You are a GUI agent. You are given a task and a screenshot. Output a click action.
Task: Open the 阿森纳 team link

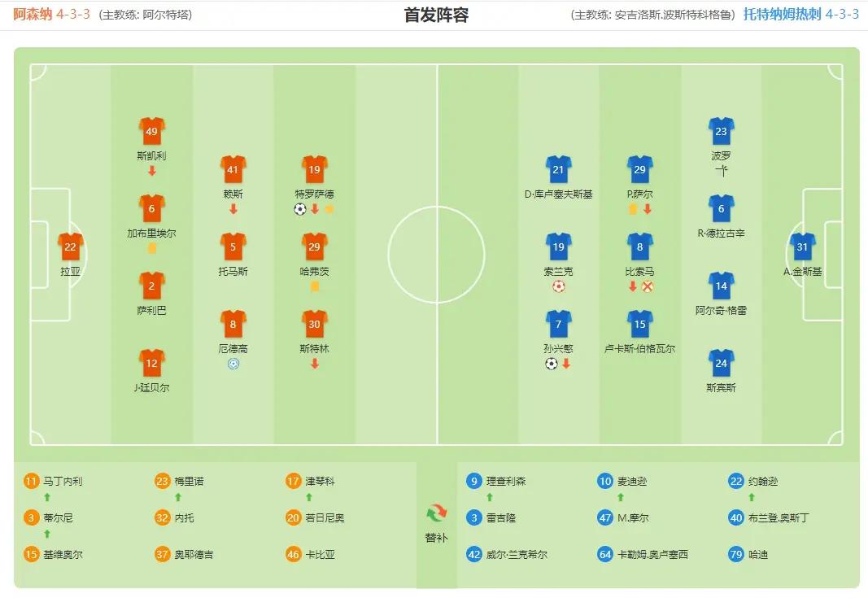pyautogui.click(x=33, y=15)
